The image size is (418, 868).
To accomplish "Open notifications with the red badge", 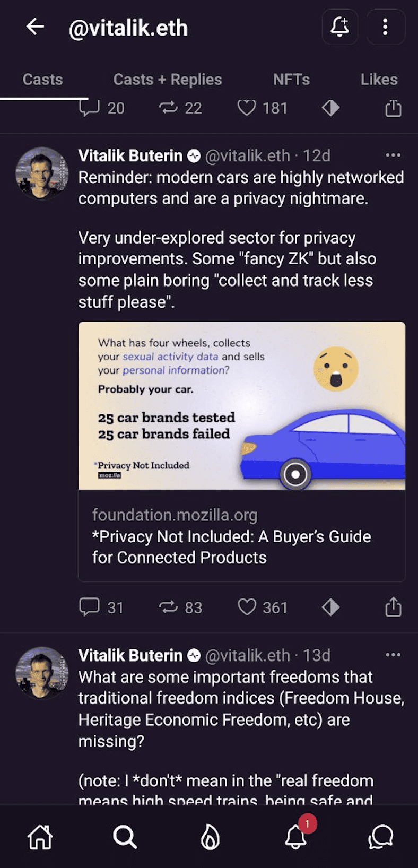I will 295,837.
